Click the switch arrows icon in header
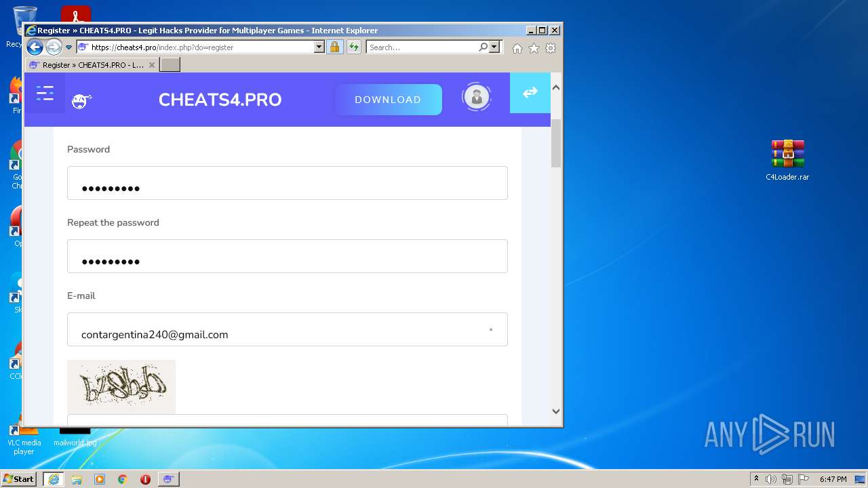The height and width of the screenshot is (488, 868). [x=530, y=93]
